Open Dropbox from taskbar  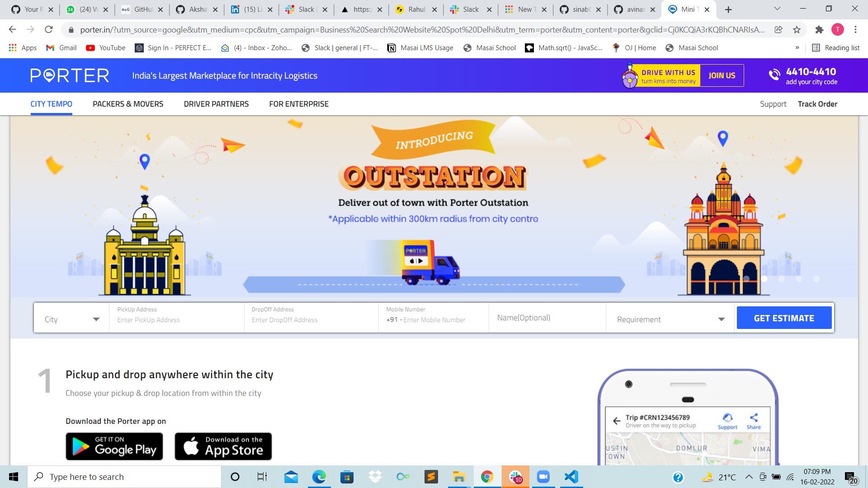coord(375,477)
